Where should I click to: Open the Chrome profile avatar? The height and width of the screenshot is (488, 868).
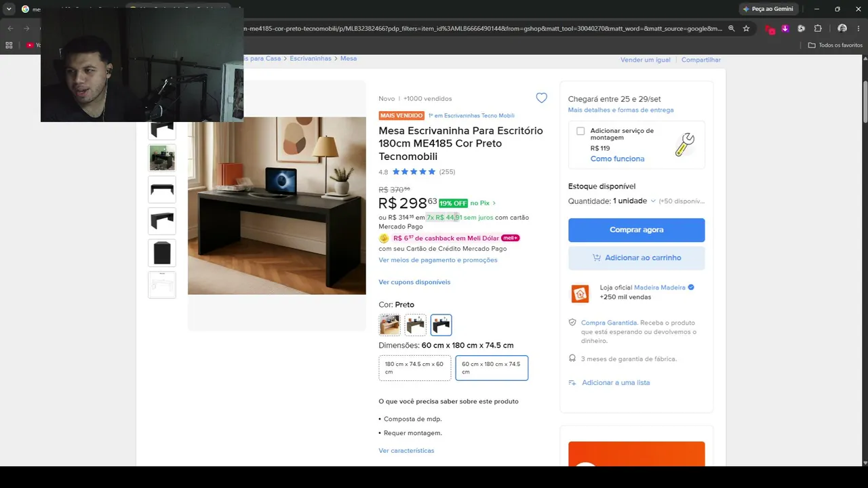[842, 28]
